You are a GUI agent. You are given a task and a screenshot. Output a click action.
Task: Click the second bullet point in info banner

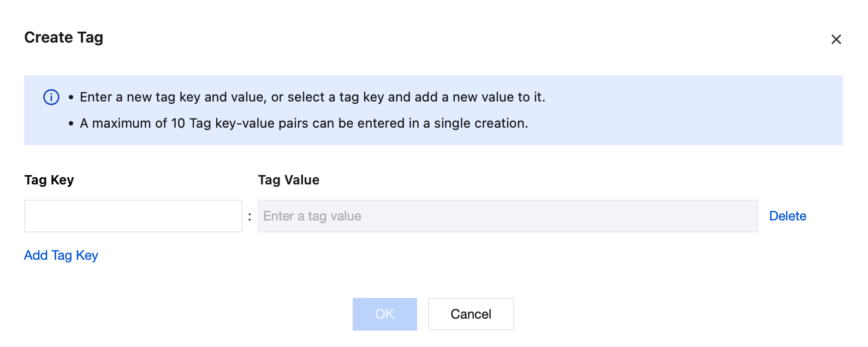[71, 124]
